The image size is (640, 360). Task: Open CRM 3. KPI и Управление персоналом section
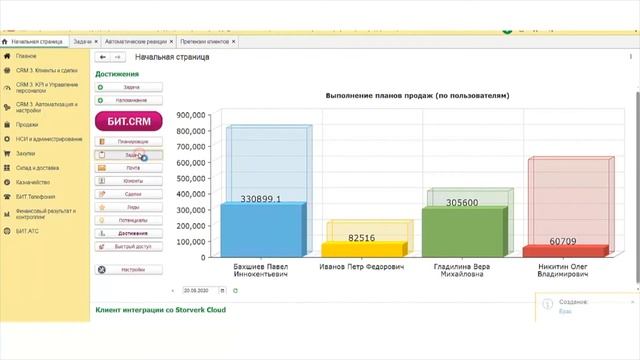pos(47,87)
